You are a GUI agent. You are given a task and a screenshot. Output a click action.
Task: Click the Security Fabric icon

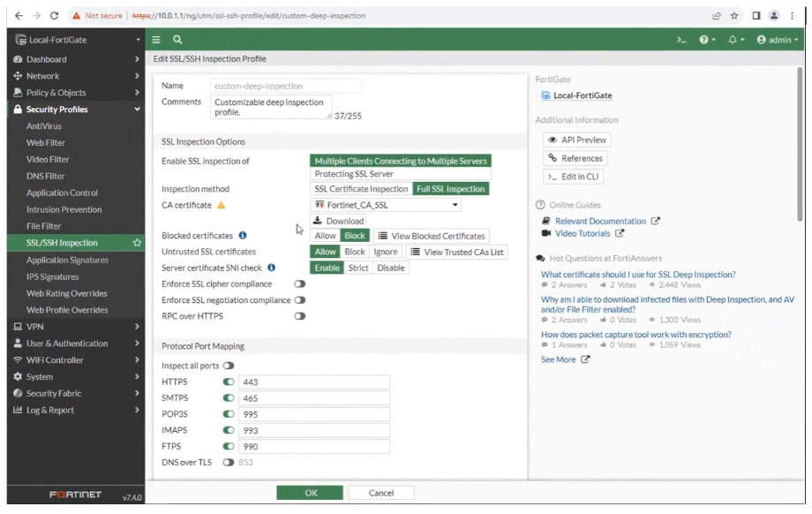coord(18,393)
